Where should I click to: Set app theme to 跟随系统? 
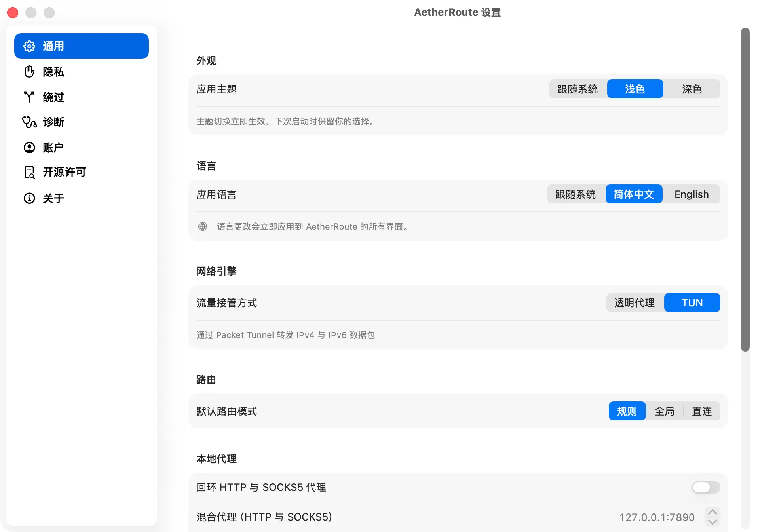[578, 89]
